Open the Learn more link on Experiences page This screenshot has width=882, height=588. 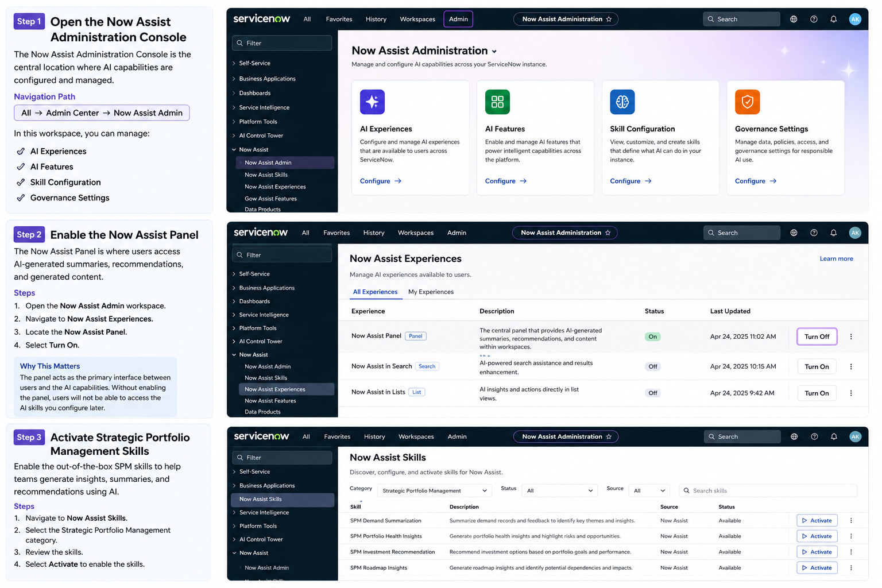tap(836, 258)
